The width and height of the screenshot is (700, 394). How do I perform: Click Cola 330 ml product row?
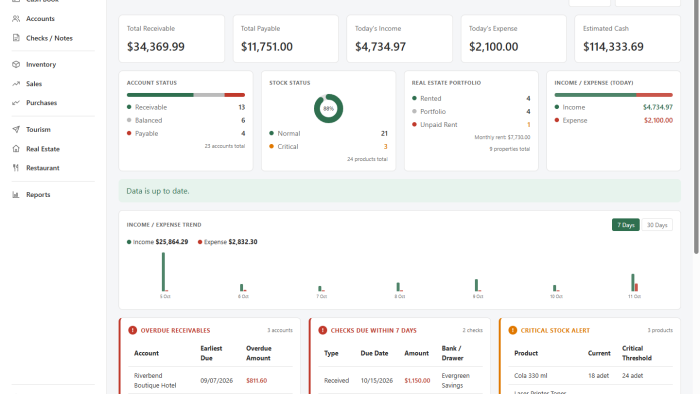(591, 376)
